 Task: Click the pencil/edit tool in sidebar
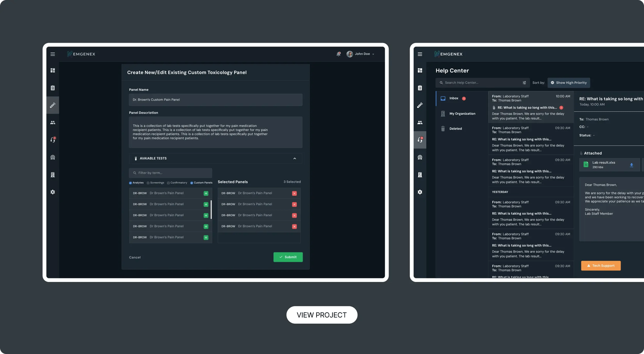(x=52, y=105)
